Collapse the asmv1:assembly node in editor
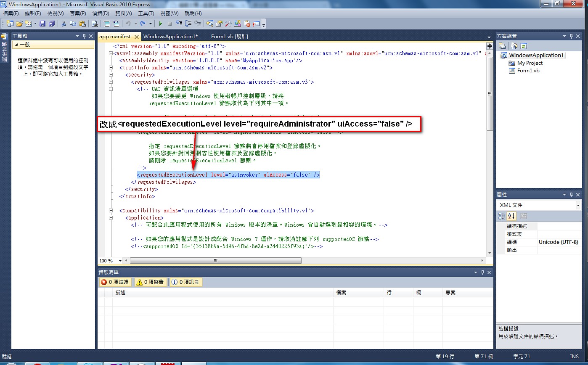588x365 pixels. coord(111,53)
